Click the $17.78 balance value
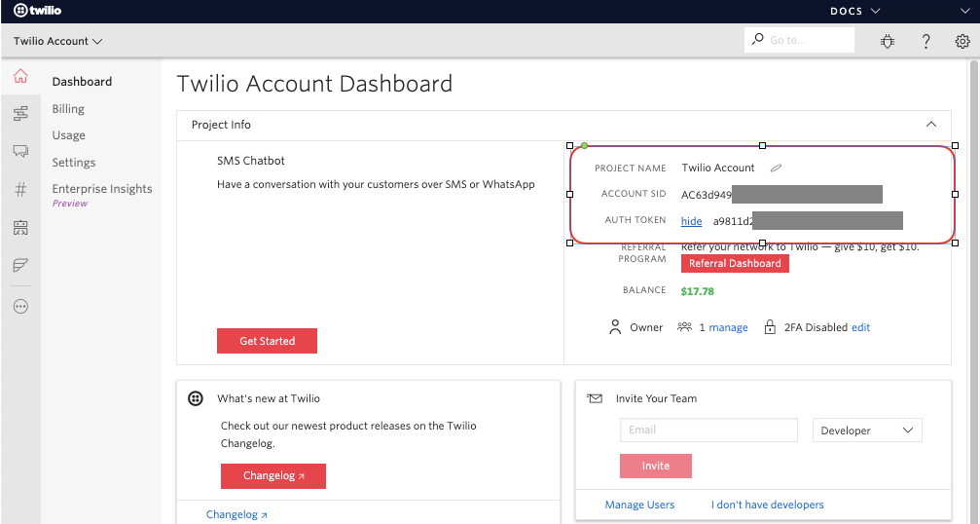The height and width of the screenshot is (524, 980). point(697,291)
